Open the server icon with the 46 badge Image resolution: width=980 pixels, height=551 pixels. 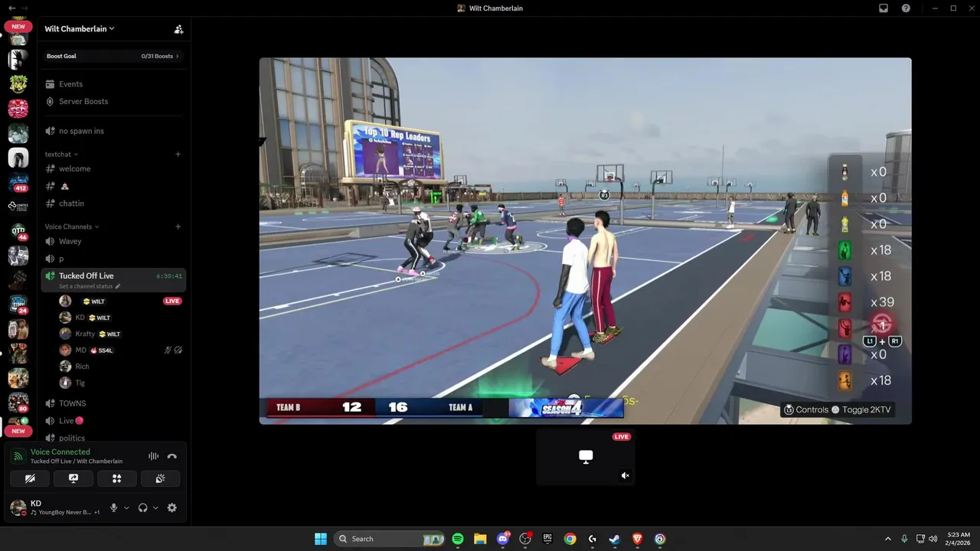tap(18, 231)
